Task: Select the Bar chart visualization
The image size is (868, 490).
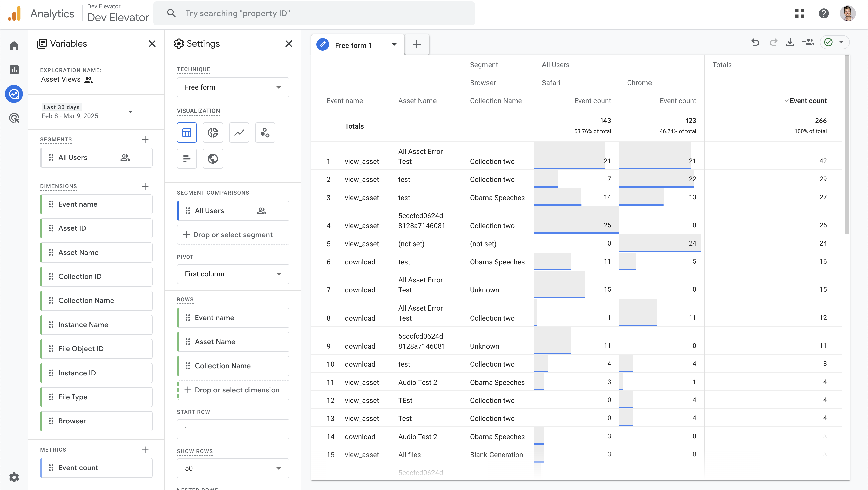Action: pos(187,159)
